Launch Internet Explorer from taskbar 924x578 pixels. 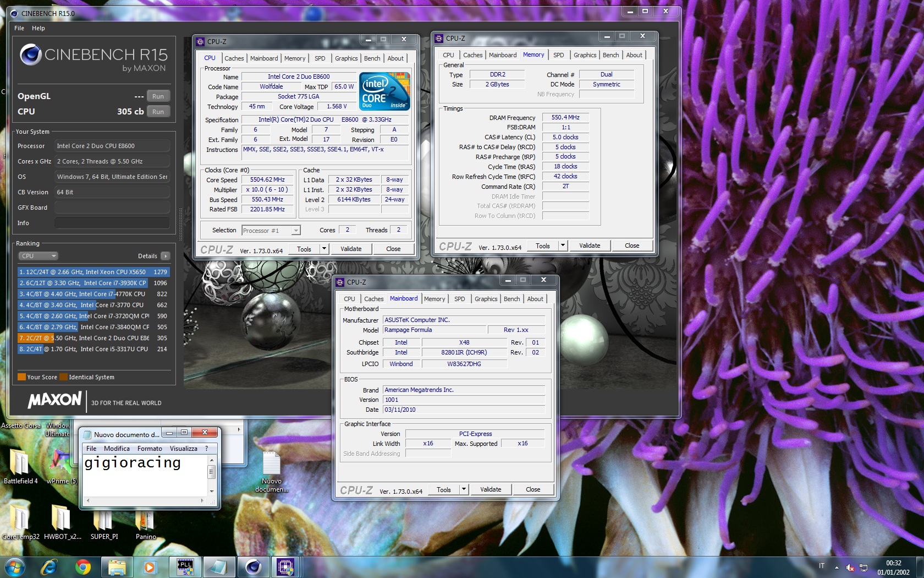[49, 566]
